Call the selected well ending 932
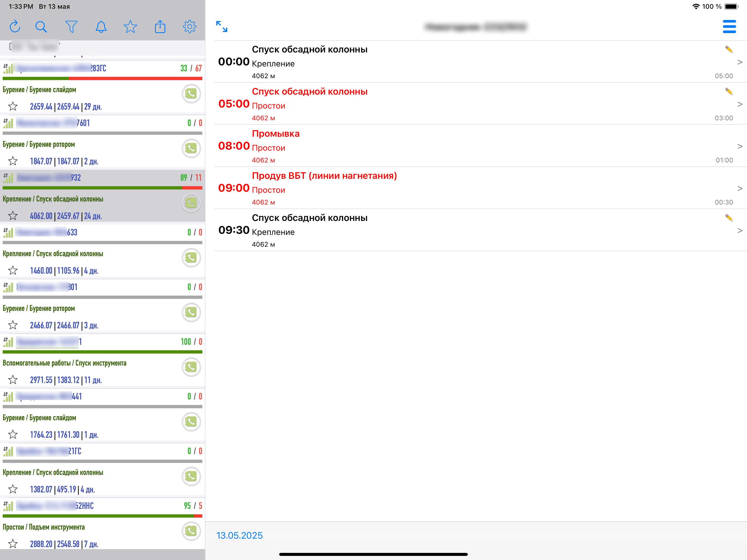The width and height of the screenshot is (747, 560). [191, 203]
